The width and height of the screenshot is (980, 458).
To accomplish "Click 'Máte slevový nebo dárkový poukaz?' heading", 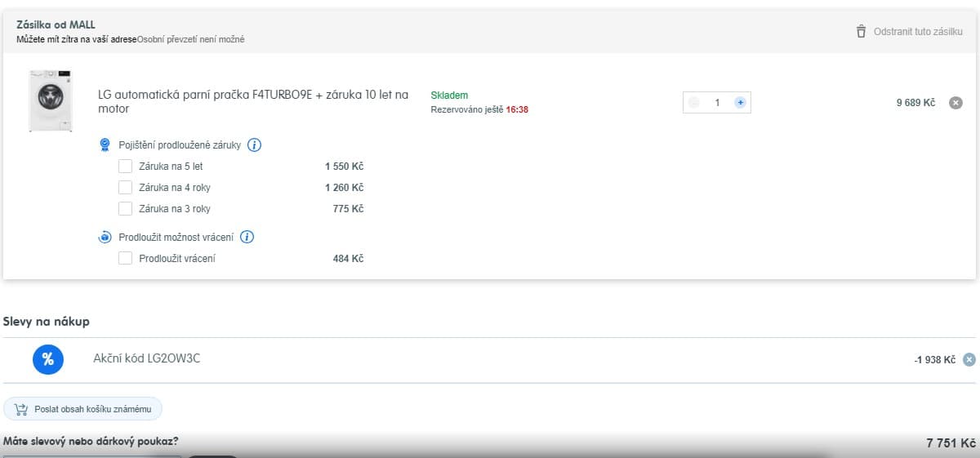I will tap(91, 442).
